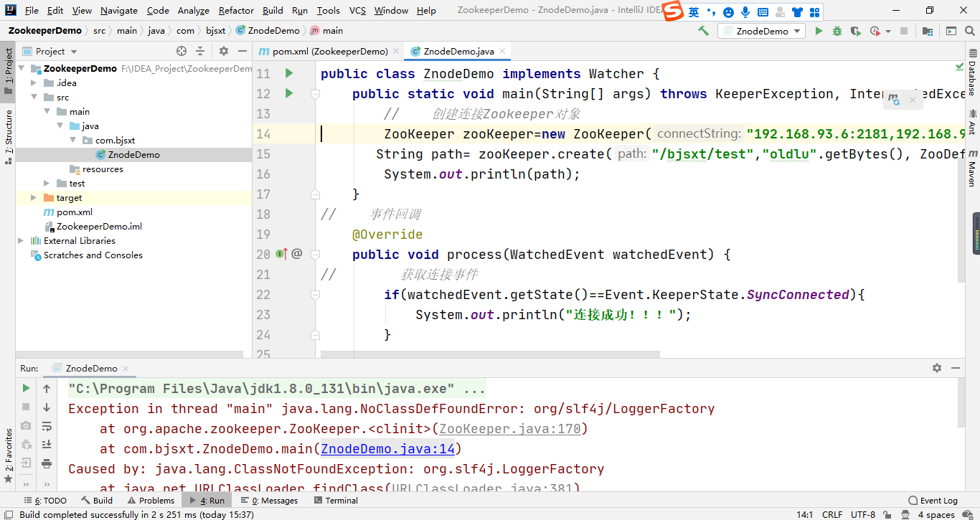
Task: Open the Analyze menu
Action: [x=194, y=10]
